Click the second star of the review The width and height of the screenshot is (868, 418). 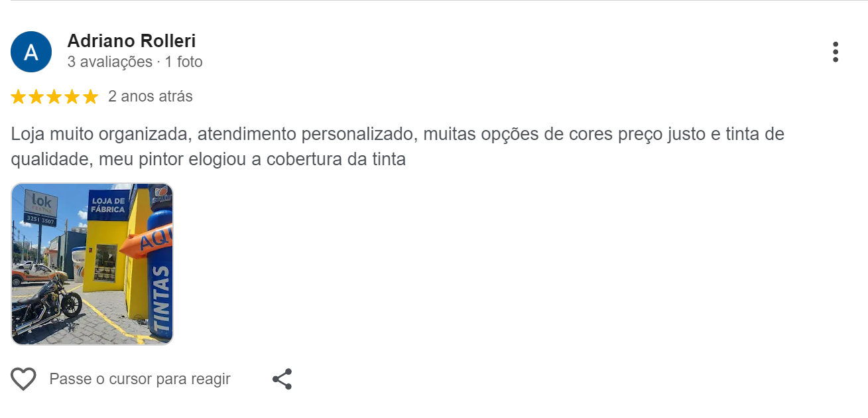click(x=36, y=96)
